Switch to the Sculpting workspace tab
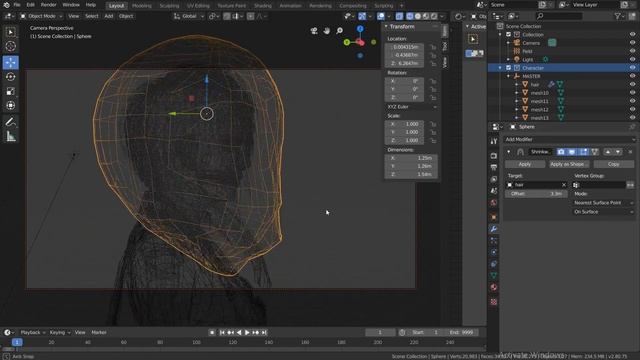Image resolution: width=640 pixels, height=360 pixels. click(169, 6)
